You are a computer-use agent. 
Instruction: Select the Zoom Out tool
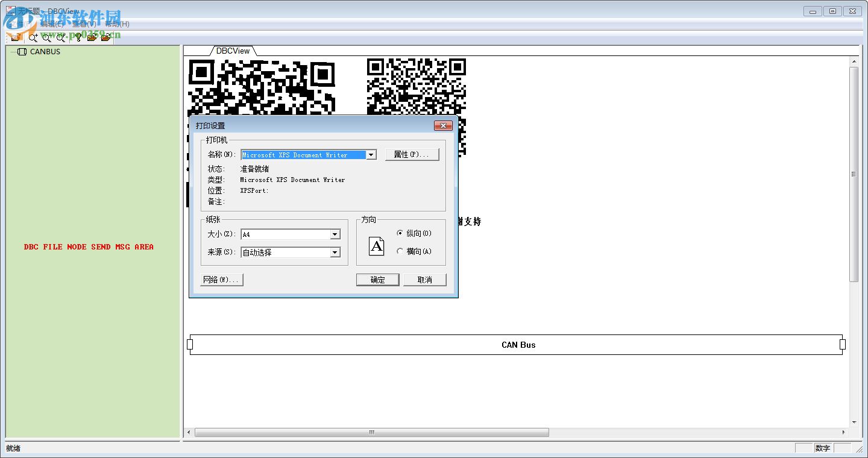pos(47,37)
